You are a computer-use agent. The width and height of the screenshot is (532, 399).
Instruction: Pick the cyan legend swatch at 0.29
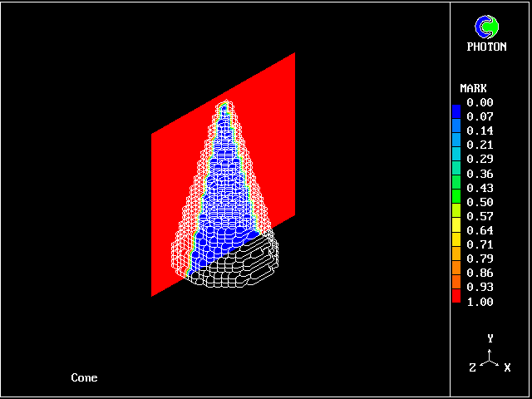pos(456,159)
